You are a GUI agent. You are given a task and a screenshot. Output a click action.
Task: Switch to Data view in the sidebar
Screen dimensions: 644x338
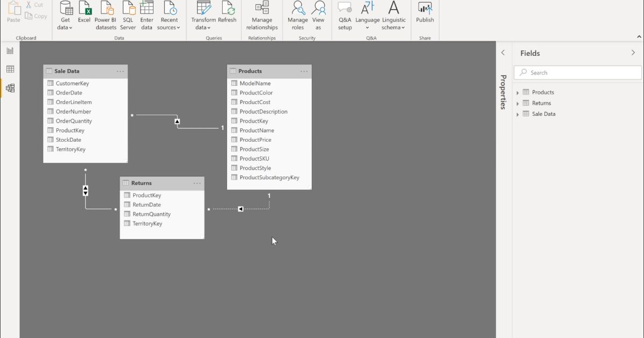(x=10, y=69)
